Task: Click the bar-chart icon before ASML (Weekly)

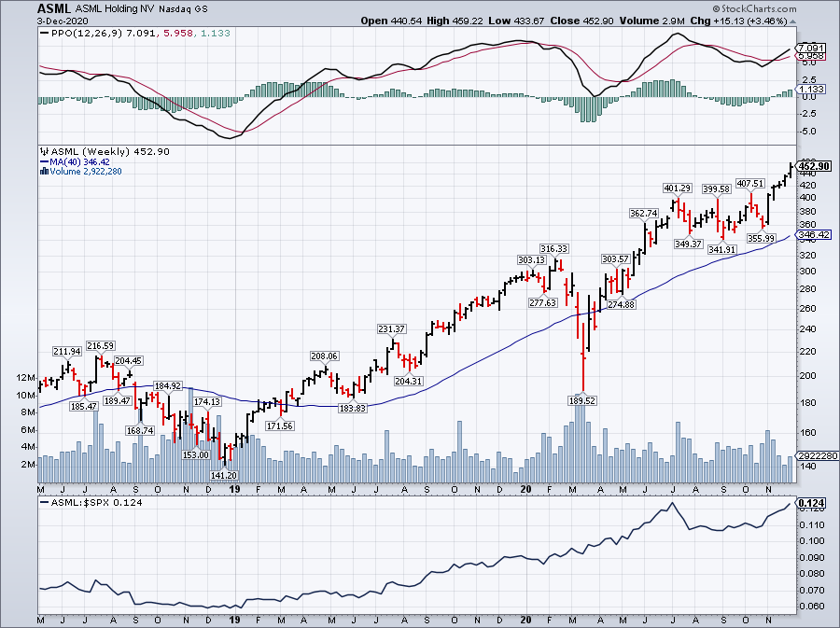Action: 45,151
